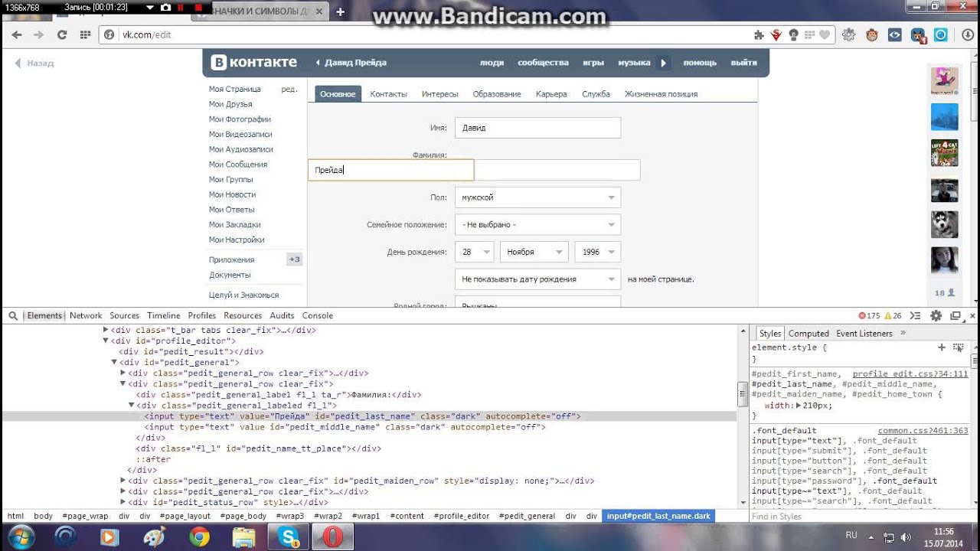Switch to Образование tab

click(497, 94)
